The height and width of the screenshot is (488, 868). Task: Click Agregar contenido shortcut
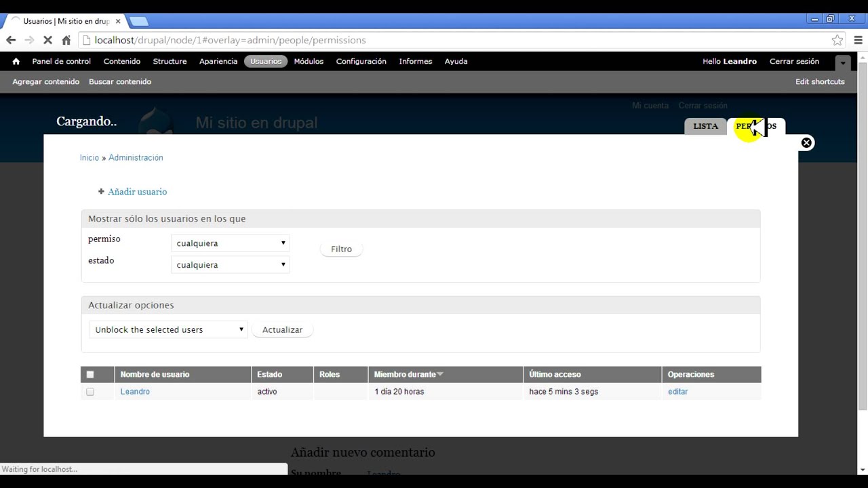pos(45,81)
